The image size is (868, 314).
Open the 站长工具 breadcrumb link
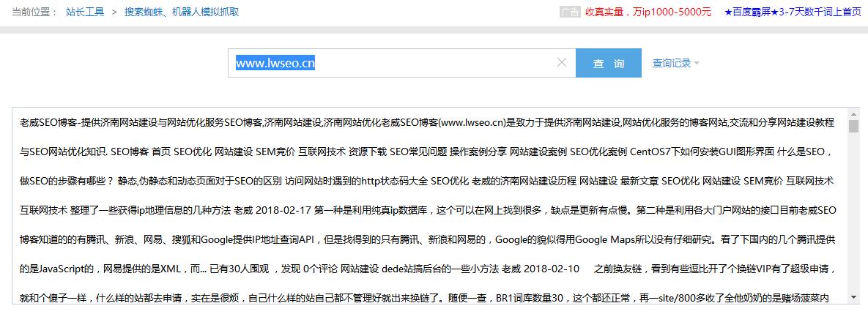85,12
